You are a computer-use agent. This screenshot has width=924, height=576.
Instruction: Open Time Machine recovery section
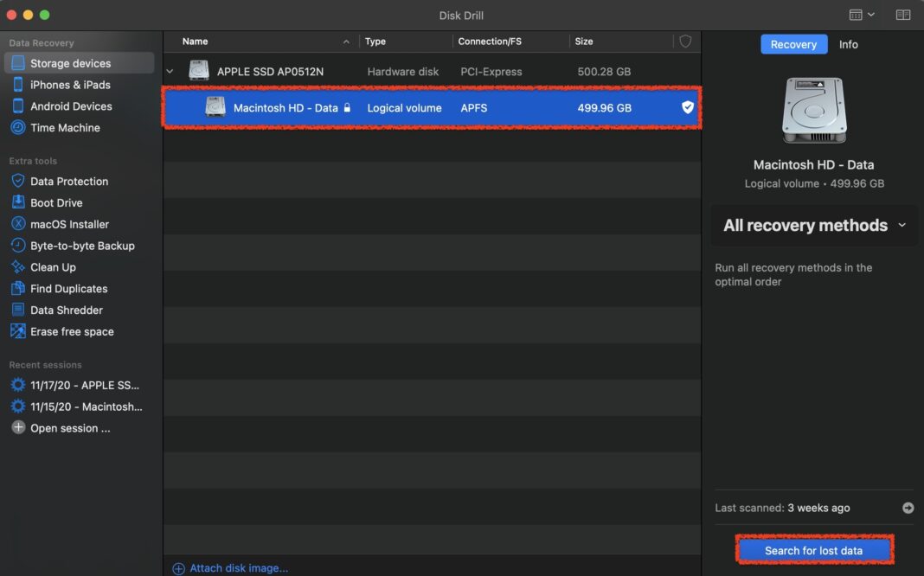point(65,127)
